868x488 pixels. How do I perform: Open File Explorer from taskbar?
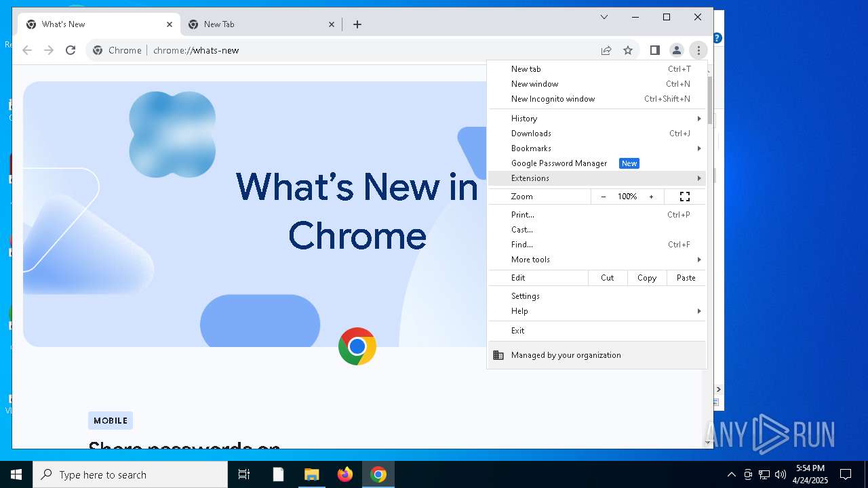(x=311, y=474)
